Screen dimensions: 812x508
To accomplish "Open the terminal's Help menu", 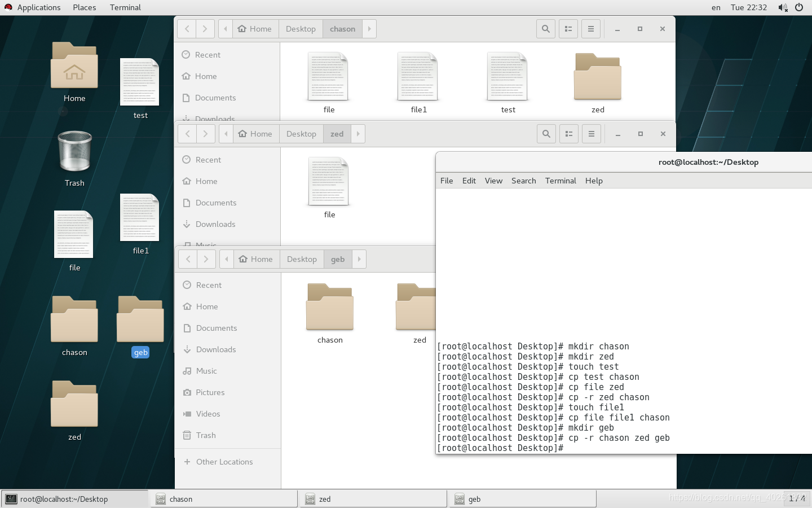I will pyautogui.click(x=594, y=181).
